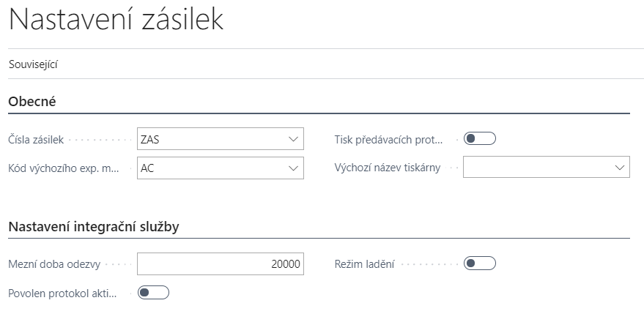
Task: Open the Související menu
Action: (x=33, y=64)
